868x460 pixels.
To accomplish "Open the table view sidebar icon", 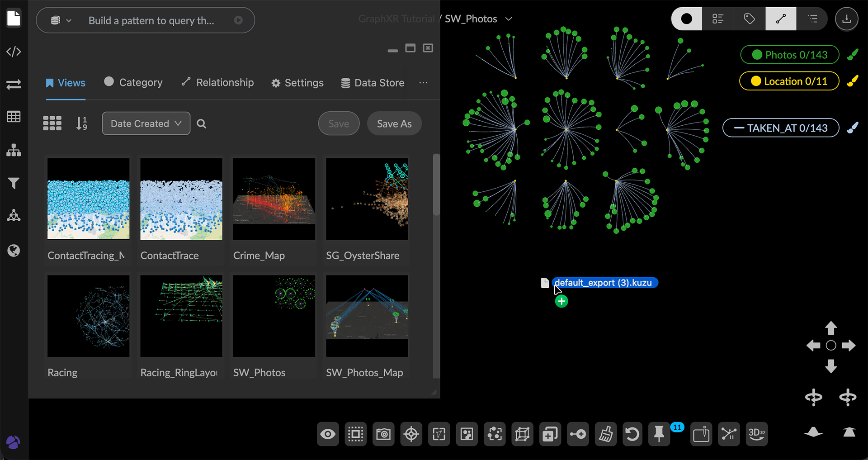I will [x=14, y=117].
